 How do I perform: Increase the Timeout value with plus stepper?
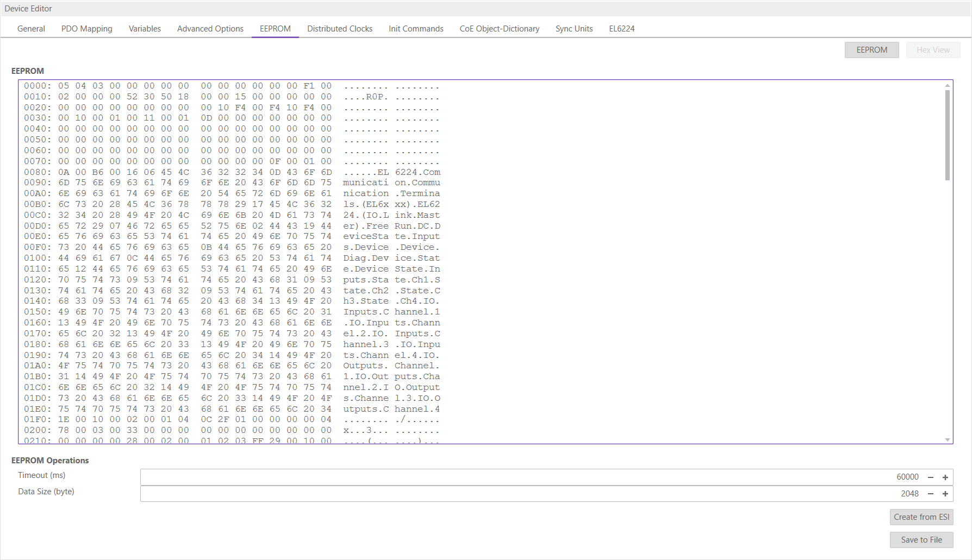point(945,477)
